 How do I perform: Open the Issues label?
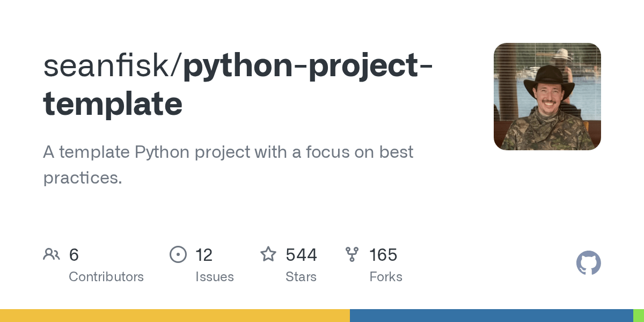click(215, 277)
